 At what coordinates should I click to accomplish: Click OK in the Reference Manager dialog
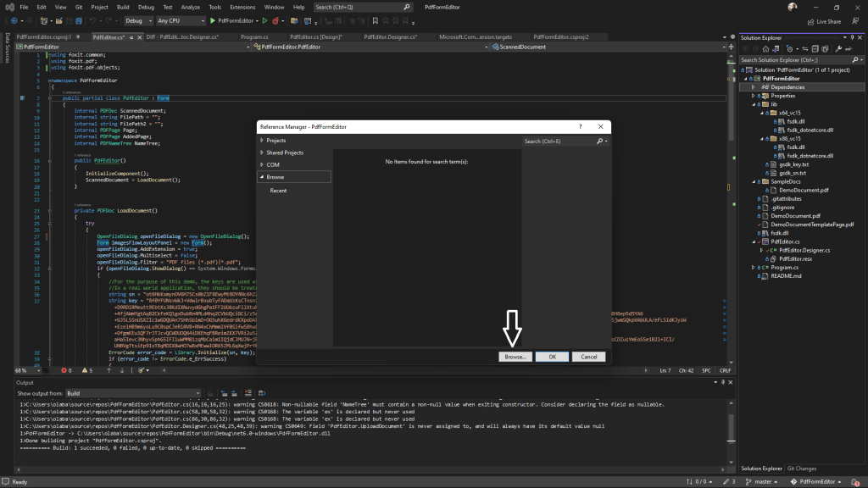tap(552, 357)
